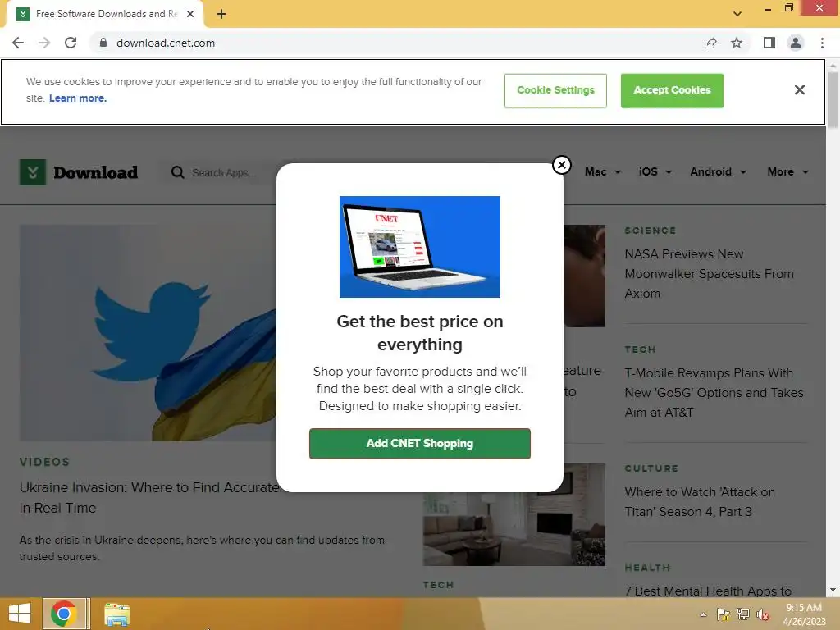Close the CNET Shopping popup

pos(561,165)
